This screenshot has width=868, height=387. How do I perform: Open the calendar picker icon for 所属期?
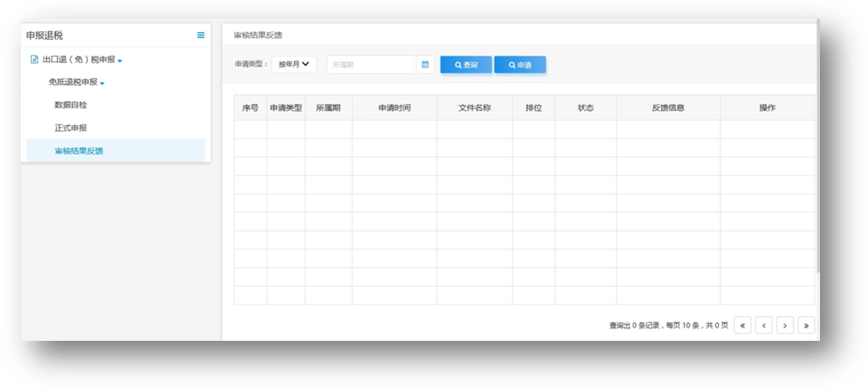click(x=426, y=65)
